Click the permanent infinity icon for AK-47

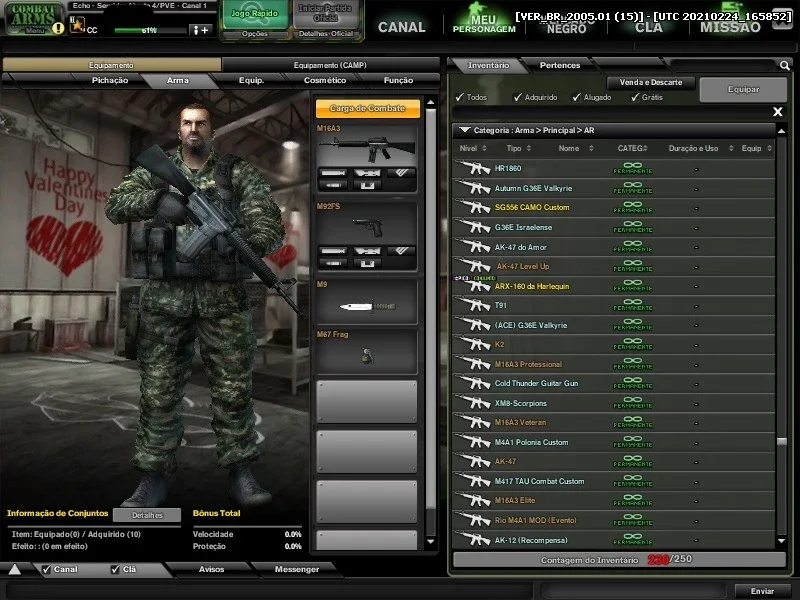pos(633,461)
